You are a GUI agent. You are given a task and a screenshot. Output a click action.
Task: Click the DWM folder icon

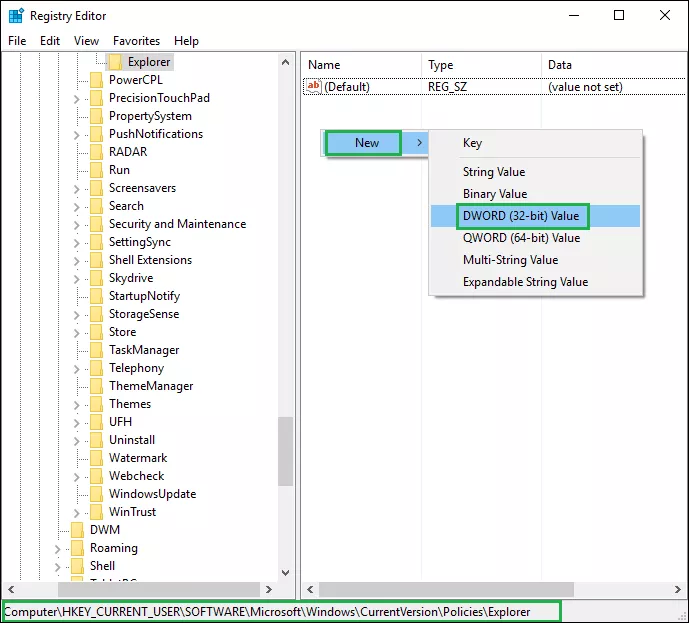point(77,530)
